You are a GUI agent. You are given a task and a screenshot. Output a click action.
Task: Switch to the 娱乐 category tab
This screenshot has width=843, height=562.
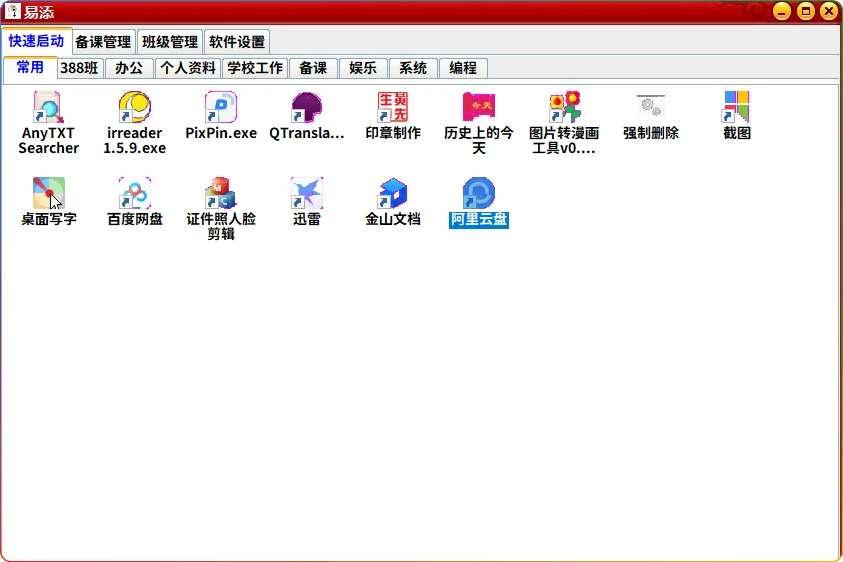(363, 68)
